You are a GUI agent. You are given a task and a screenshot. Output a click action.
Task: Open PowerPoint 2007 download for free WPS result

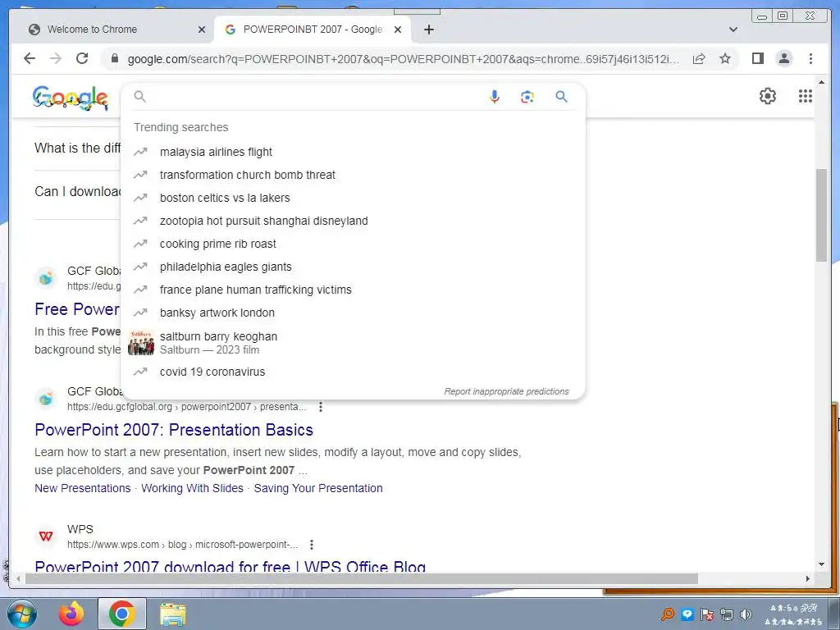click(231, 566)
